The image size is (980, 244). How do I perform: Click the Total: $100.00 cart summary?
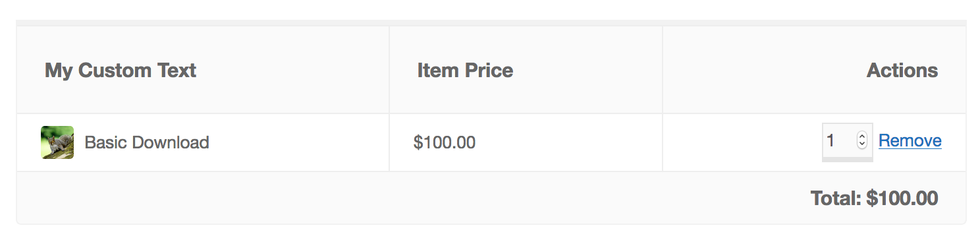[874, 198]
